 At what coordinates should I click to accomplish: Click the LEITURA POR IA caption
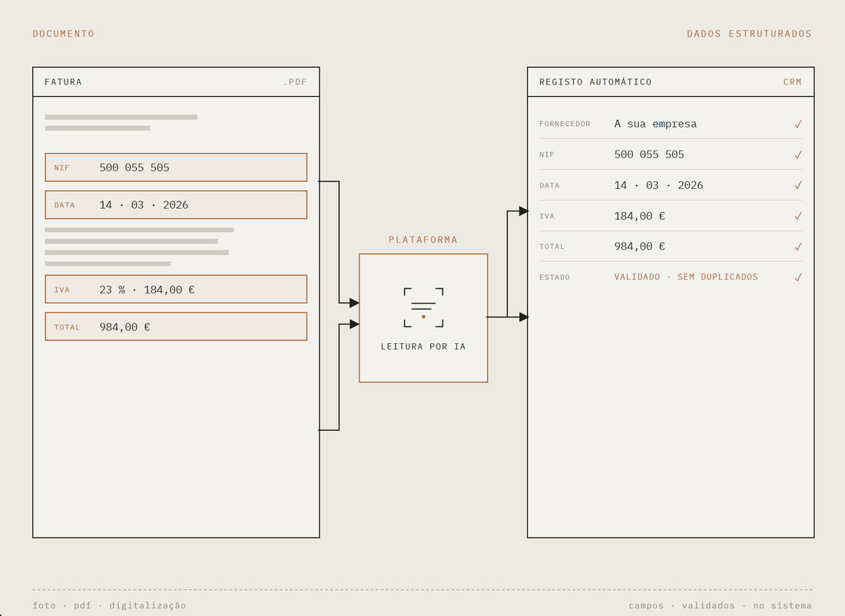click(x=423, y=346)
